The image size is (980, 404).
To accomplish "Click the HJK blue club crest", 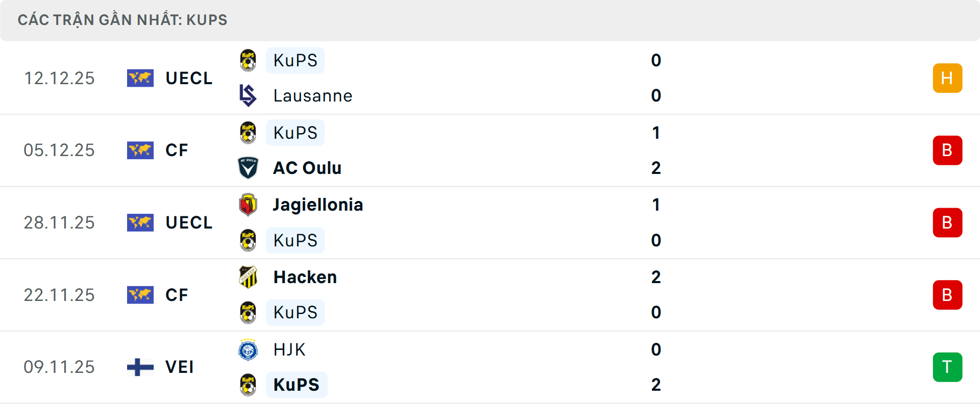I will pyautogui.click(x=248, y=349).
